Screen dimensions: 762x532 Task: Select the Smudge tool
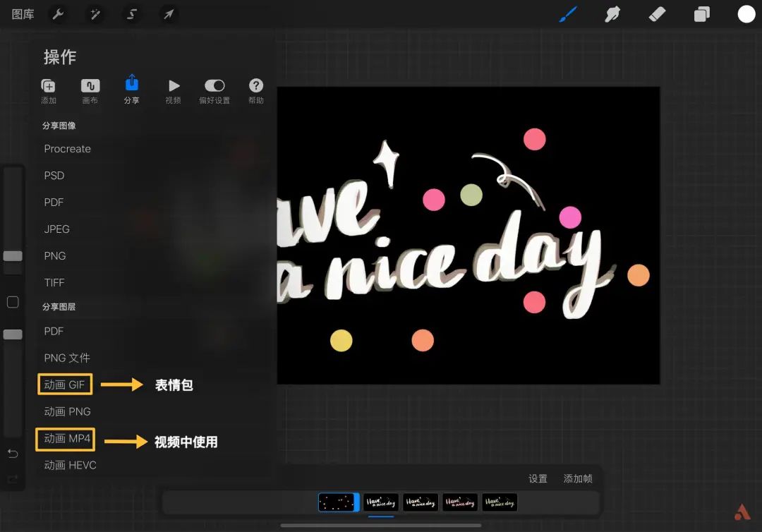coord(612,14)
